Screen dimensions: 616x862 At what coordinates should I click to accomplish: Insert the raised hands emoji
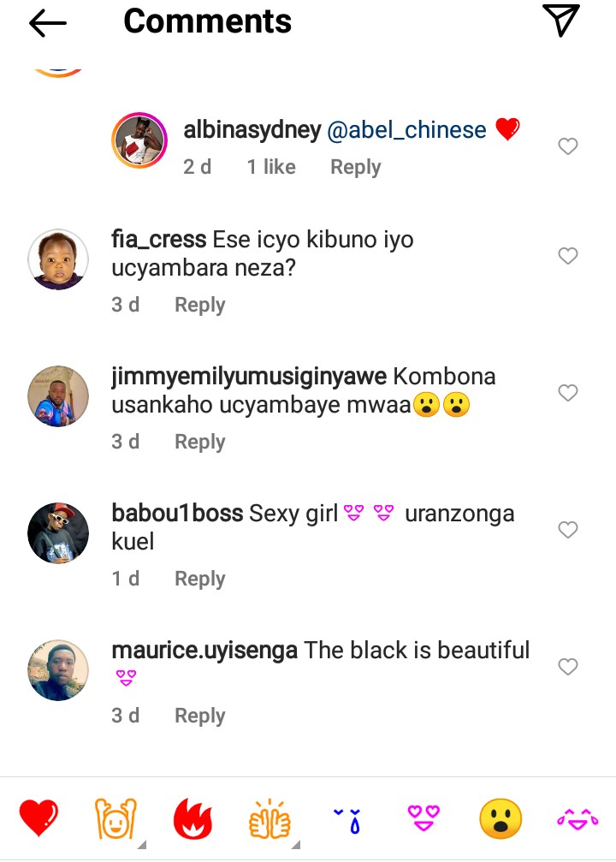[115, 818]
